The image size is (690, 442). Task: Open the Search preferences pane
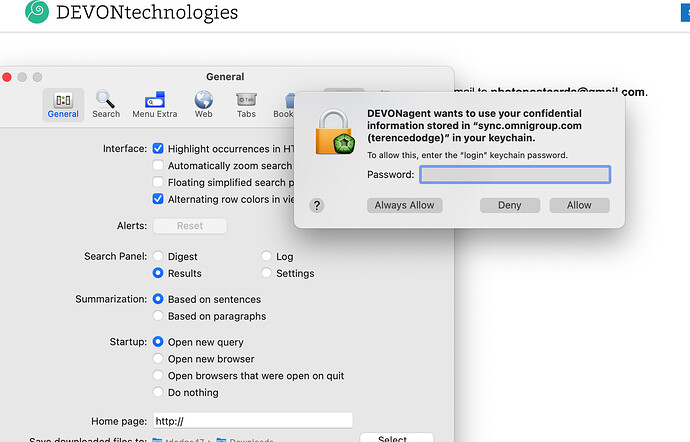[106, 105]
